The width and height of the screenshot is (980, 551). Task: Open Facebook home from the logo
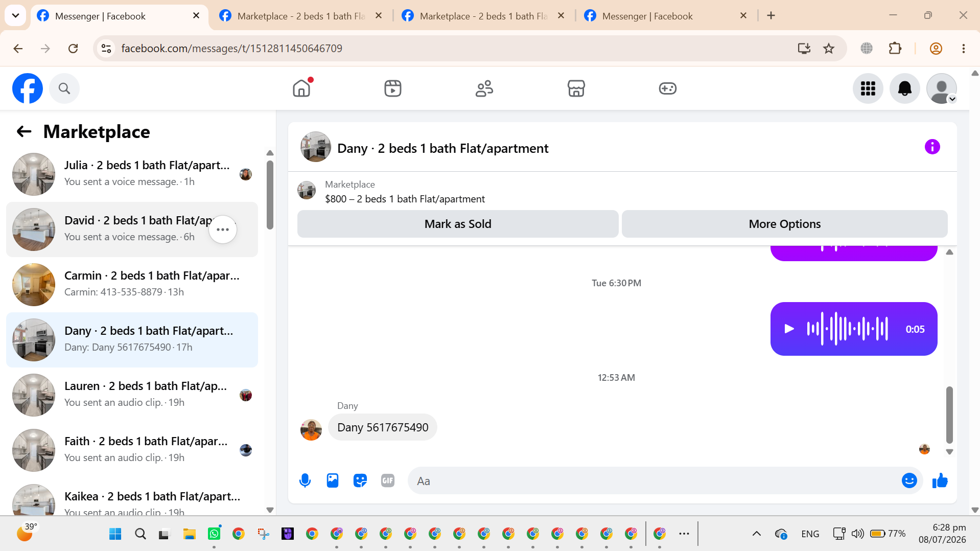point(28,88)
